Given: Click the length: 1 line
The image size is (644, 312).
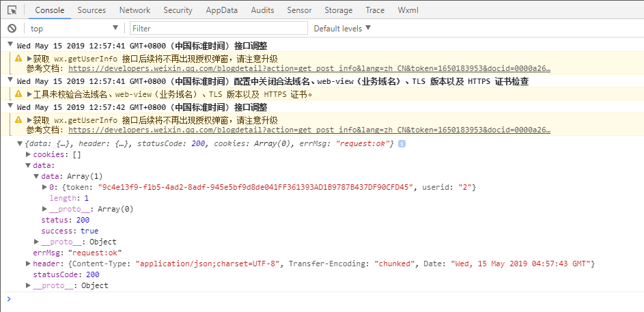Looking at the screenshot, I should tap(69, 198).
